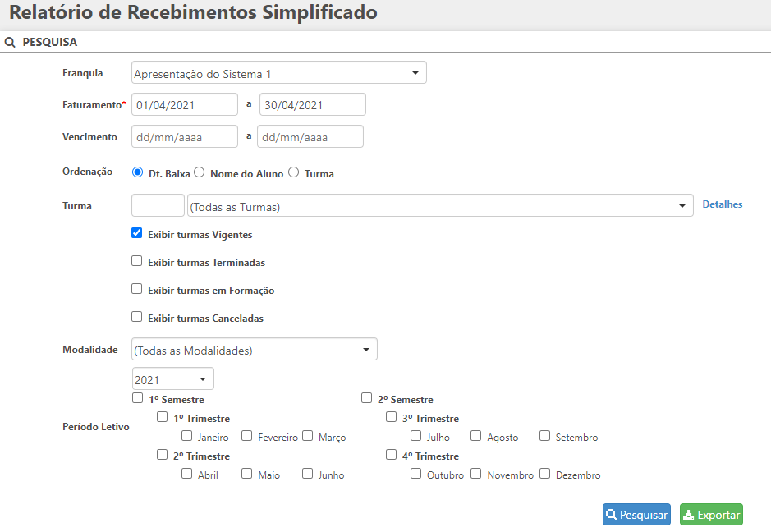Expand the Turma dropdown list
Screen dimensions: 771x532
tap(439, 206)
